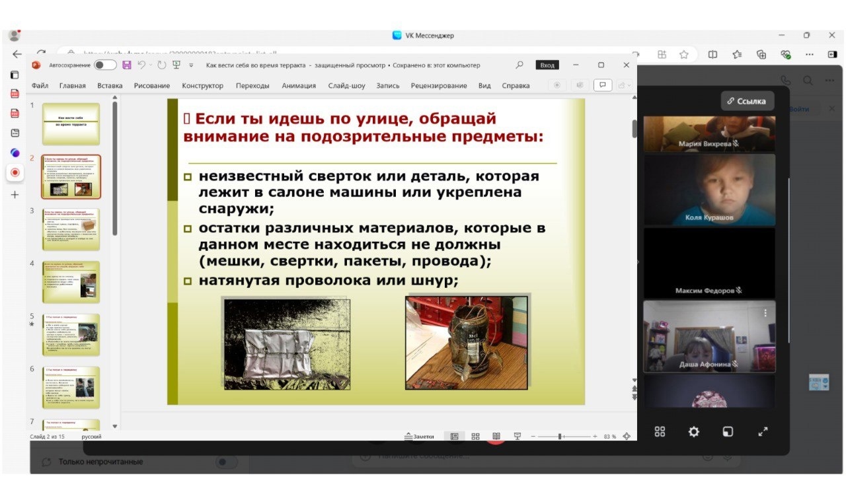Expand the call to fullscreen
Screen dimensions: 846x504
point(762,431)
